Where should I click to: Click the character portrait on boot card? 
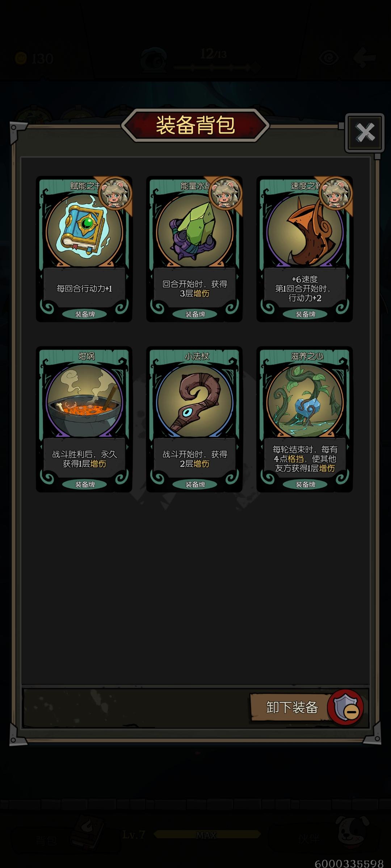[336, 193]
